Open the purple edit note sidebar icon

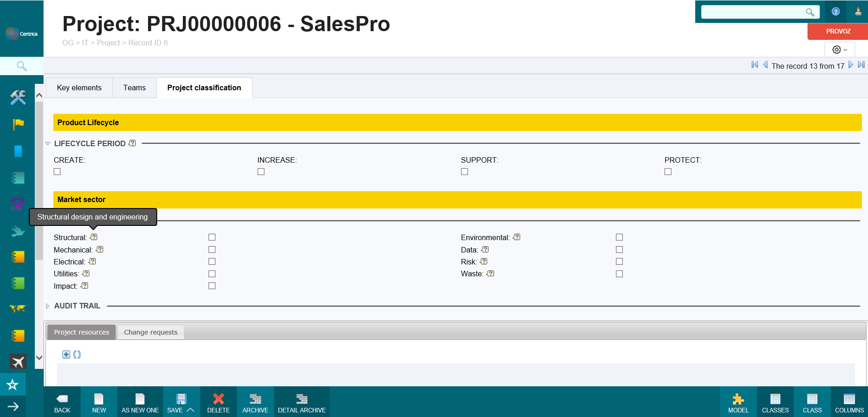coord(18,204)
